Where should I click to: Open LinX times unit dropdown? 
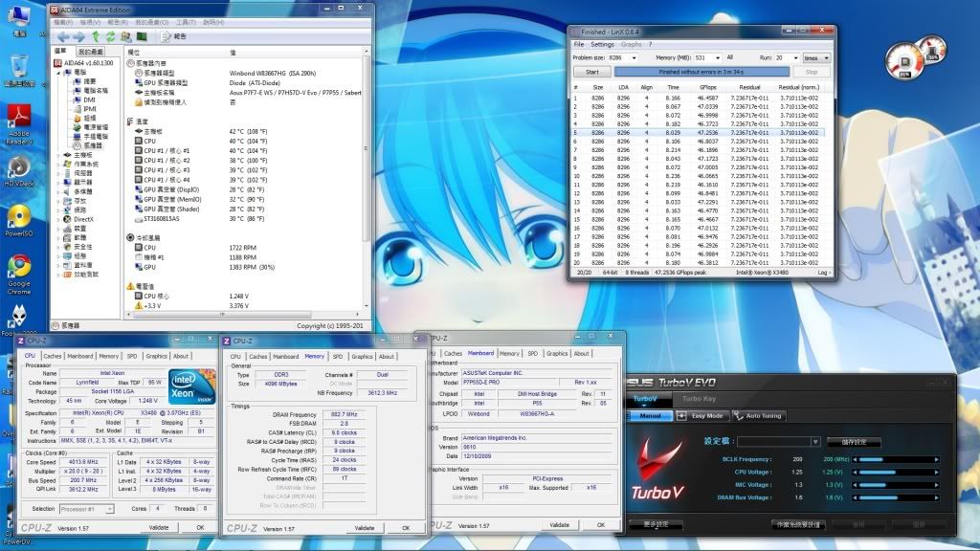point(816,57)
